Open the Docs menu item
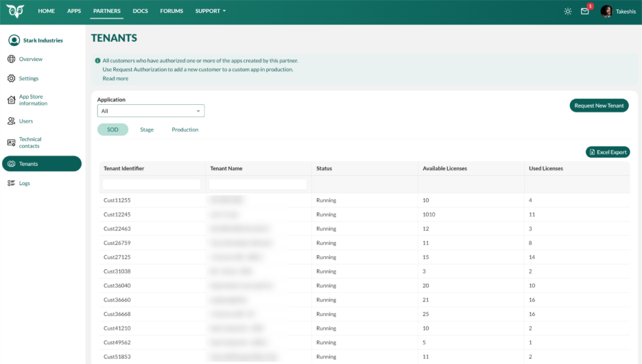This screenshot has height=364, width=642. 140,12
